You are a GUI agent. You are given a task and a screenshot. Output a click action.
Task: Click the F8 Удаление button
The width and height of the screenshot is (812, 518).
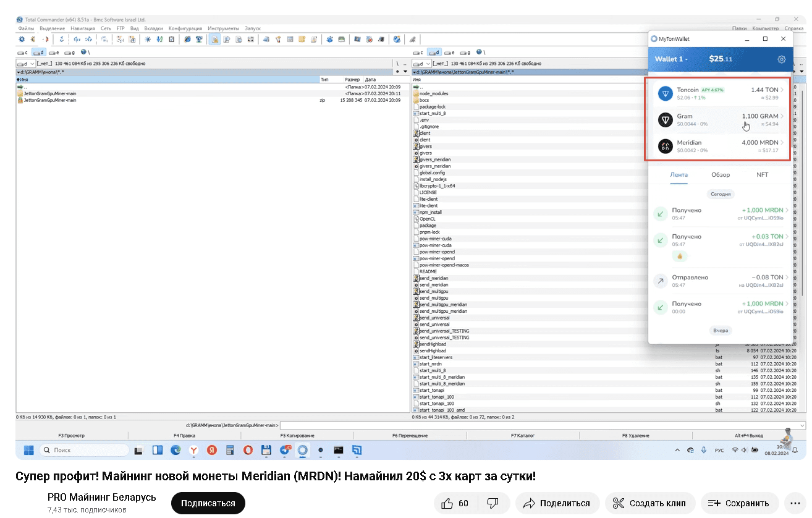(x=636, y=436)
